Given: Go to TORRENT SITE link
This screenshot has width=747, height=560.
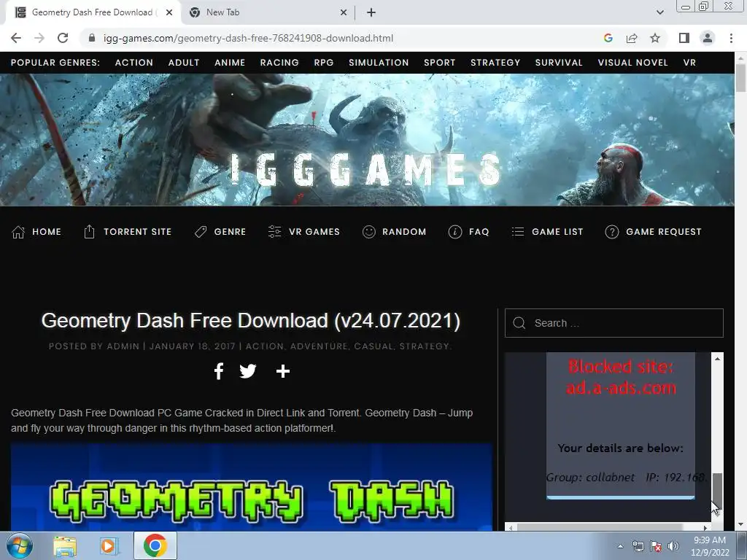Looking at the screenshot, I should pyautogui.click(x=137, y=232).
